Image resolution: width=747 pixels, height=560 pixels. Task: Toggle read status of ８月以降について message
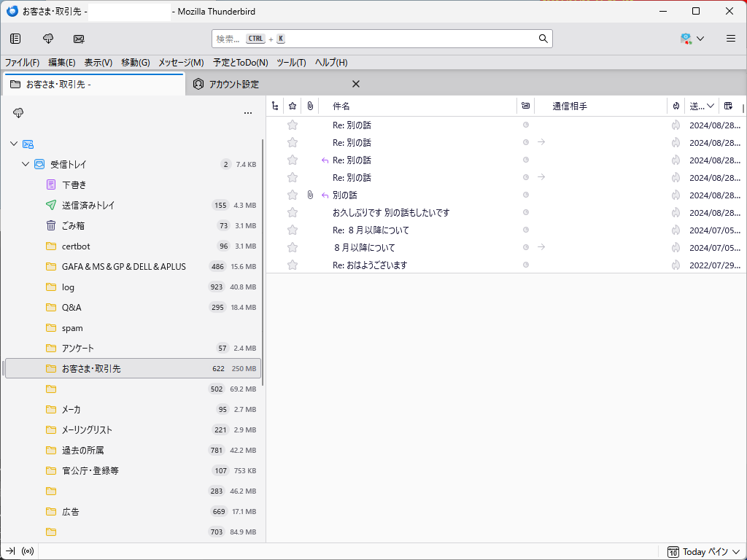[x=526, y=247]
